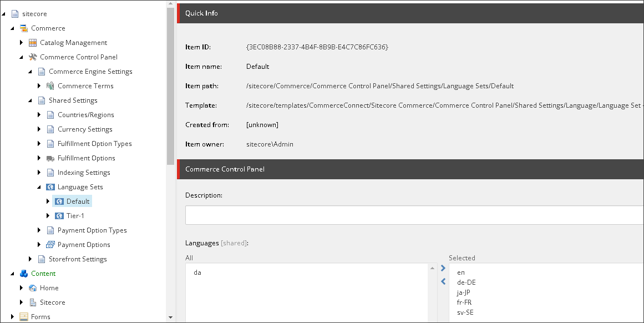Click the Home node icon
The height and width of the screenshot is (323, 644).
[32, 288]
